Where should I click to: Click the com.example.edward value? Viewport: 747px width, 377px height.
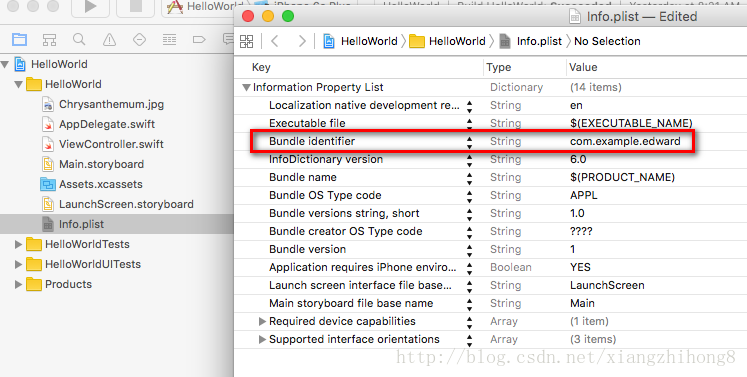click(625, 142)
